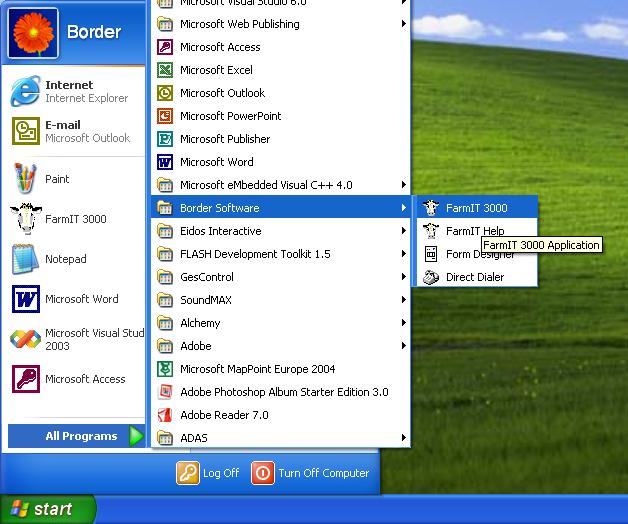Click the FarmIT Help cow icon
The height and width of the screenshot is (524, 628).
[431, 231]
